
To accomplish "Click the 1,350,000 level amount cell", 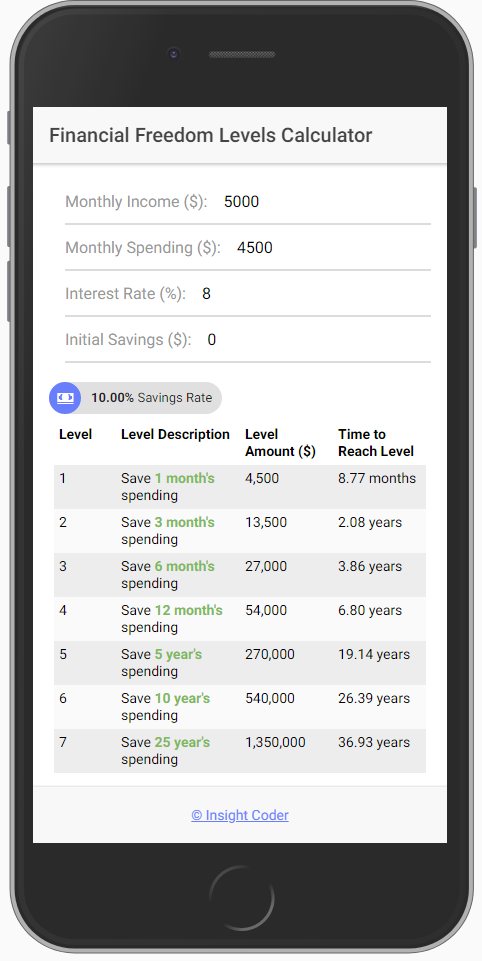I will tap(275, 742).
